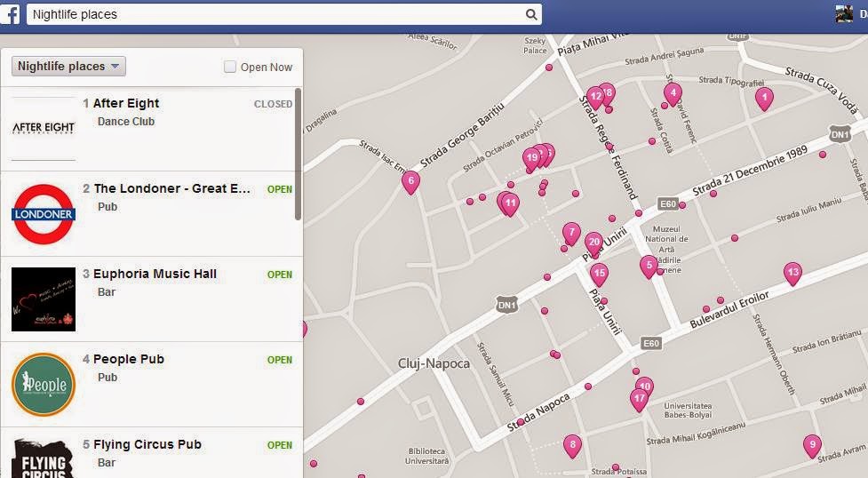
Task: Select map pin number 11
Action: [510, 204]
